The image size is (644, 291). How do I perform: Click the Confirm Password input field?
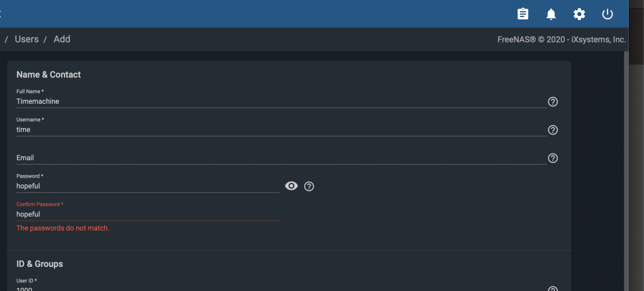point(148,214)
